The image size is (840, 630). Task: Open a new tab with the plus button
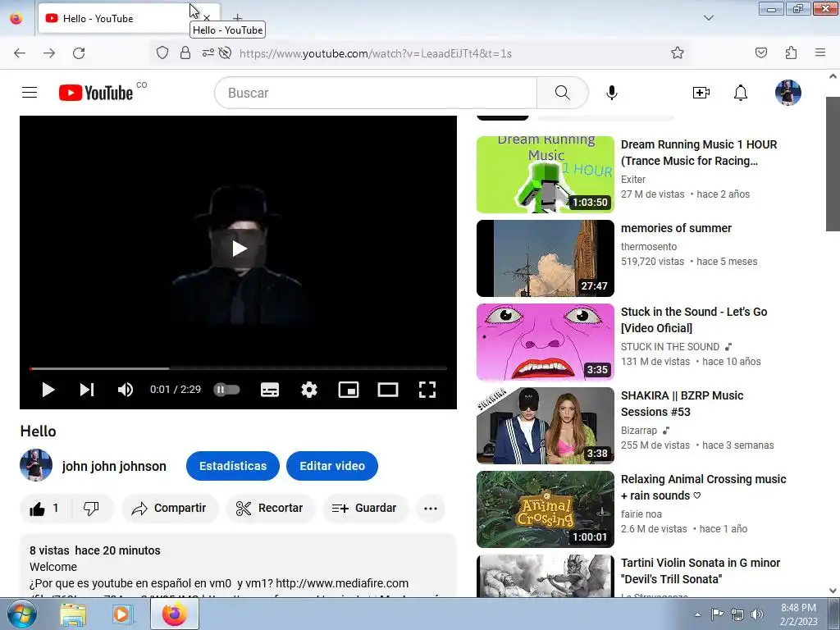(237, 18)
